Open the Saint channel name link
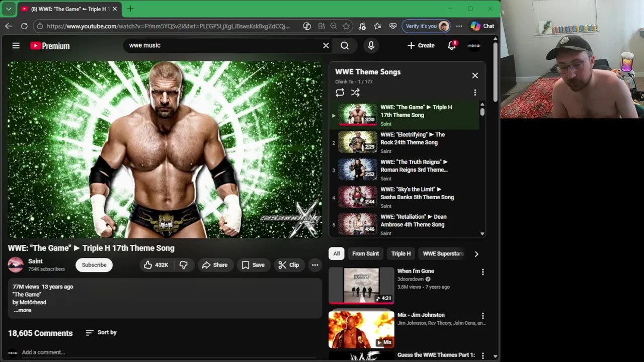This screenshot has width=644, height=362. (35, 261)
